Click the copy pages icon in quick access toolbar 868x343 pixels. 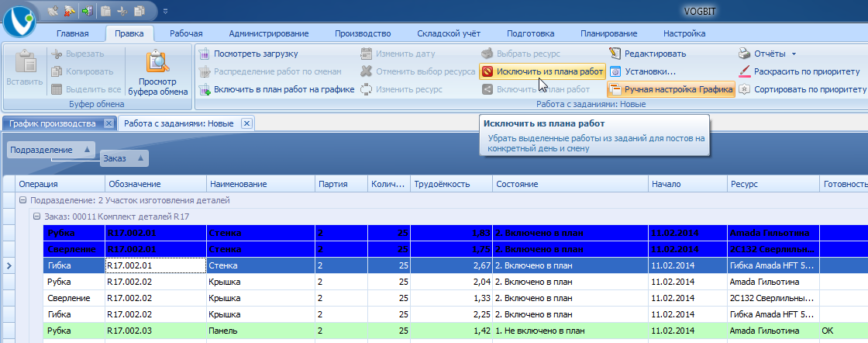point(139,10)
